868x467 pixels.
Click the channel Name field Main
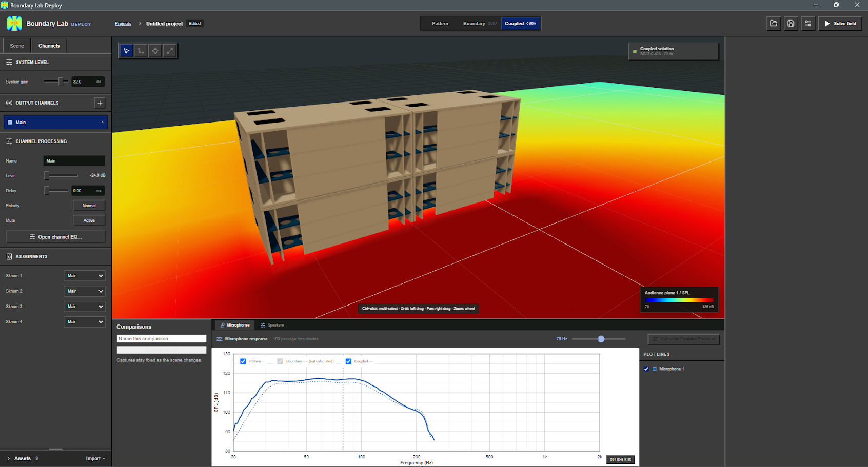[x=74, y=161]
